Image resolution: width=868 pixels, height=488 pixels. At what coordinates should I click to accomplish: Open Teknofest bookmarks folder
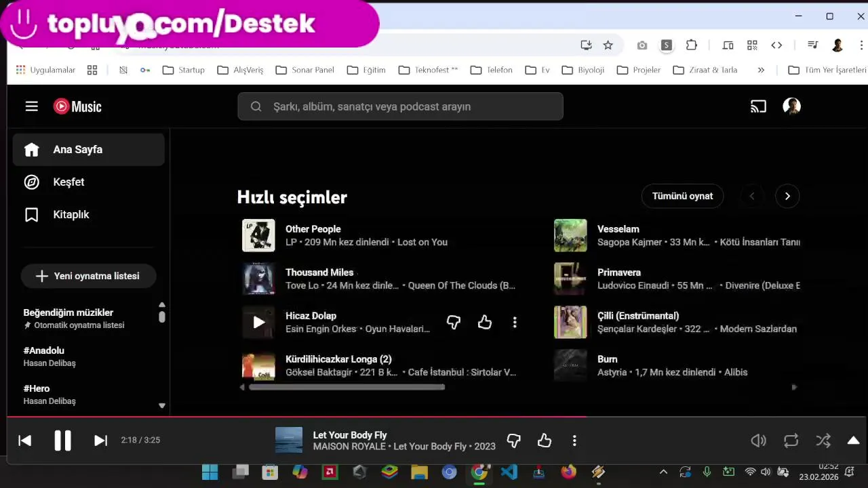click(428, 70)
